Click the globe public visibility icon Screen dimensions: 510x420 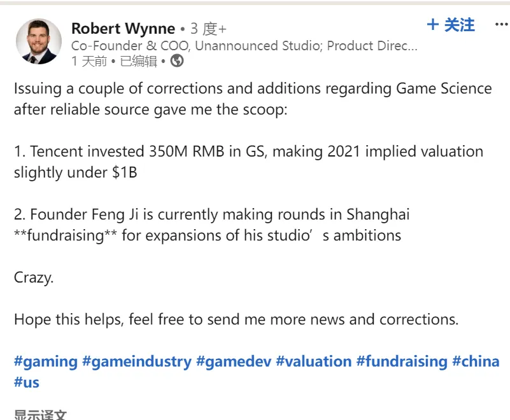coord(177,61)
